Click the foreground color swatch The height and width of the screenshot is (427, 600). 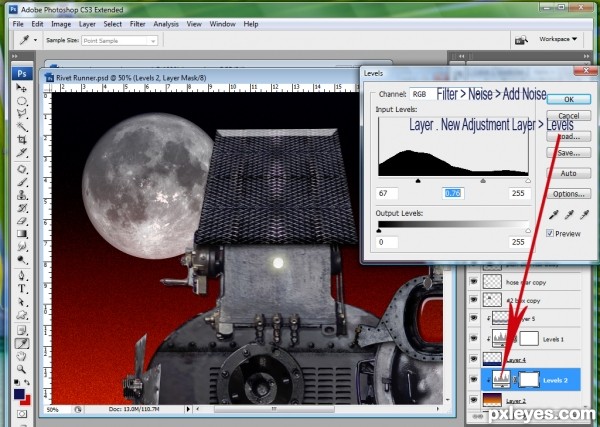pyautogui.click(x=19, y=394)
